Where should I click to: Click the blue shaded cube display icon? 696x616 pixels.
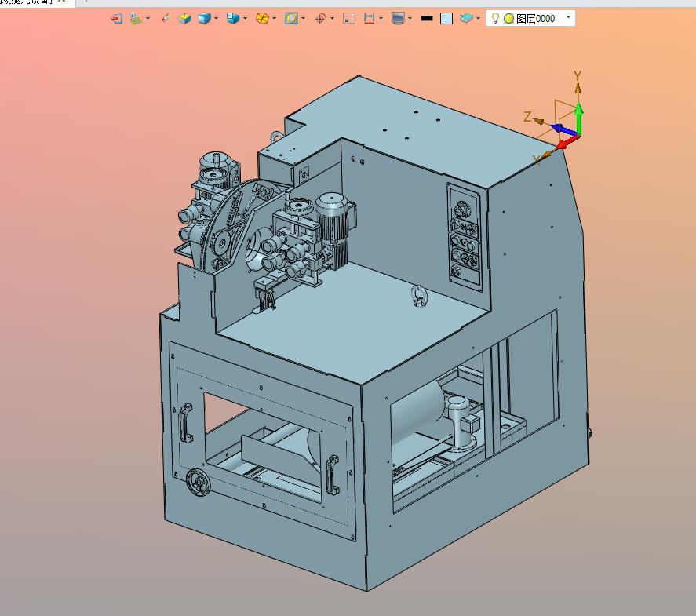tap(204, 19)
